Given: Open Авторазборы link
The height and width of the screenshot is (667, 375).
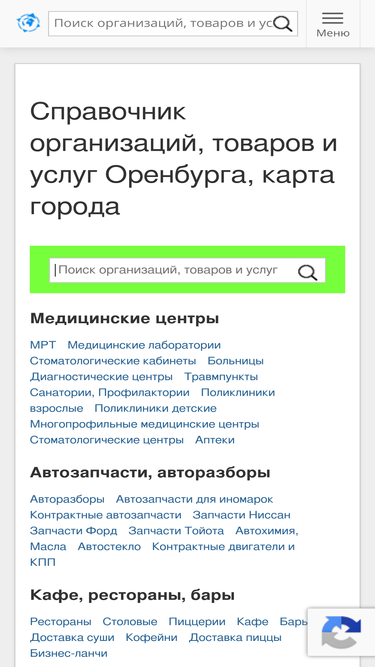Looking at the screenshot, I should click(67, 499).
